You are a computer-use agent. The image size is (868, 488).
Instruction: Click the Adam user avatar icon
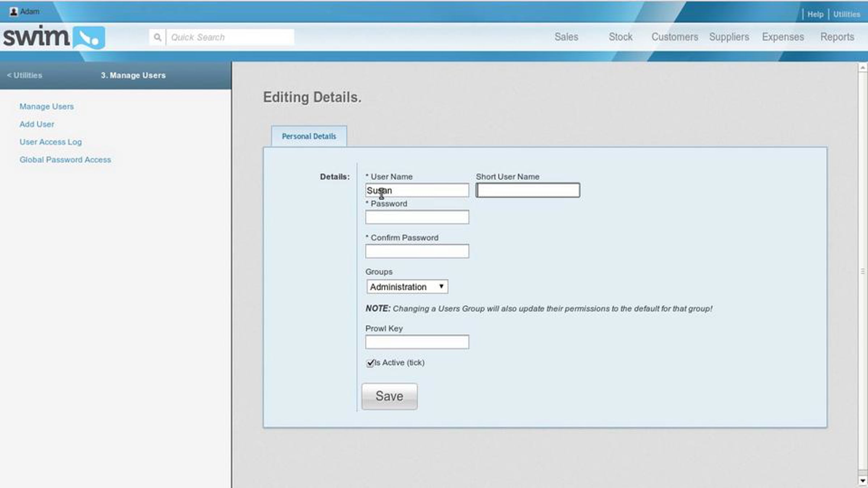[14, 12]
